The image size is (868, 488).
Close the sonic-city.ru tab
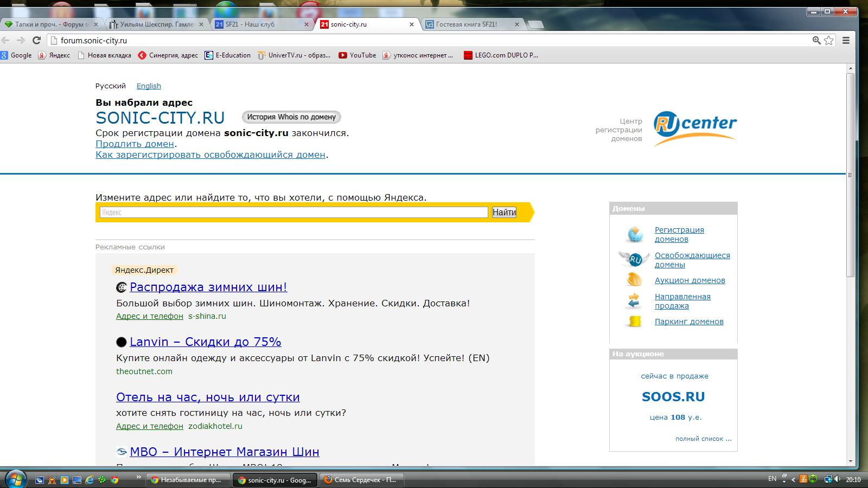click(412, 24)
